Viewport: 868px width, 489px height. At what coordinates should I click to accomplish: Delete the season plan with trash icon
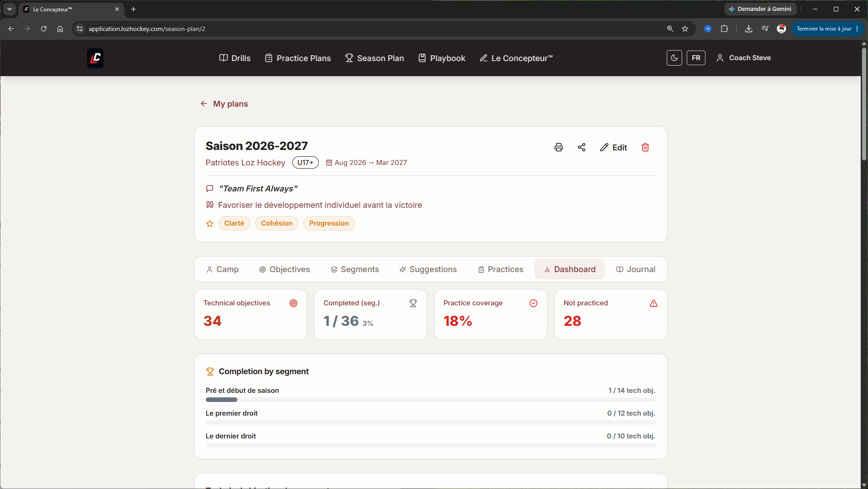click(645, 147)
